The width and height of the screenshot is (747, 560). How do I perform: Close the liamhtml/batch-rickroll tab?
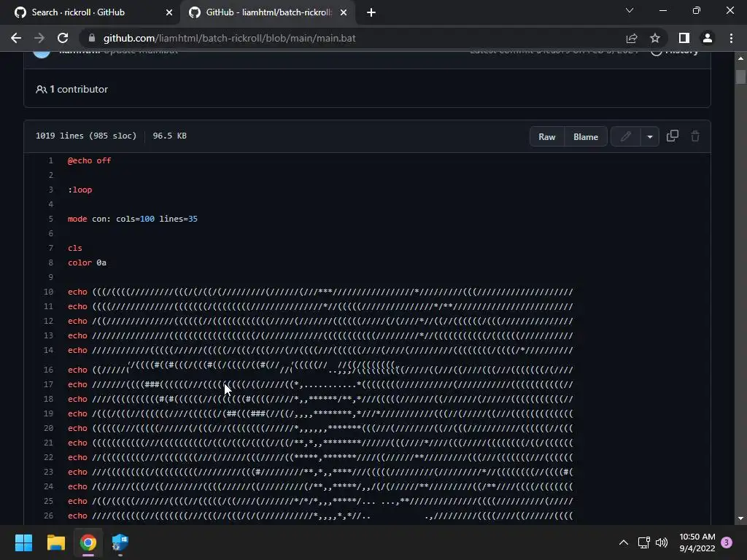344,12
